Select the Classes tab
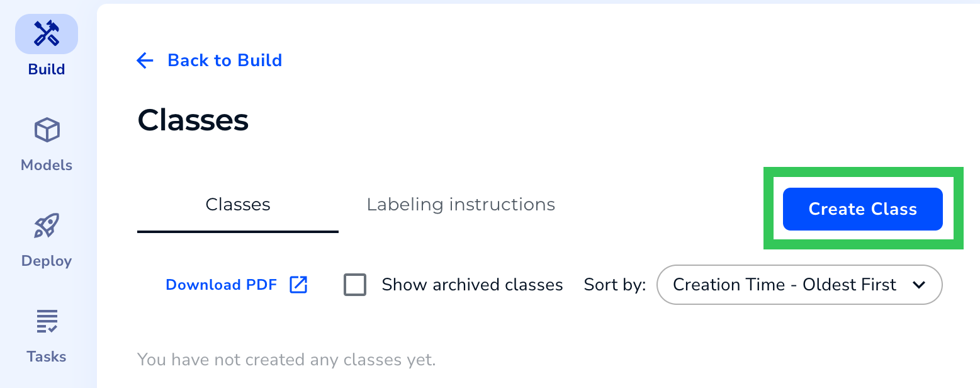The height and width of the screenshot is (388, 980). click(x=237, y=204)
